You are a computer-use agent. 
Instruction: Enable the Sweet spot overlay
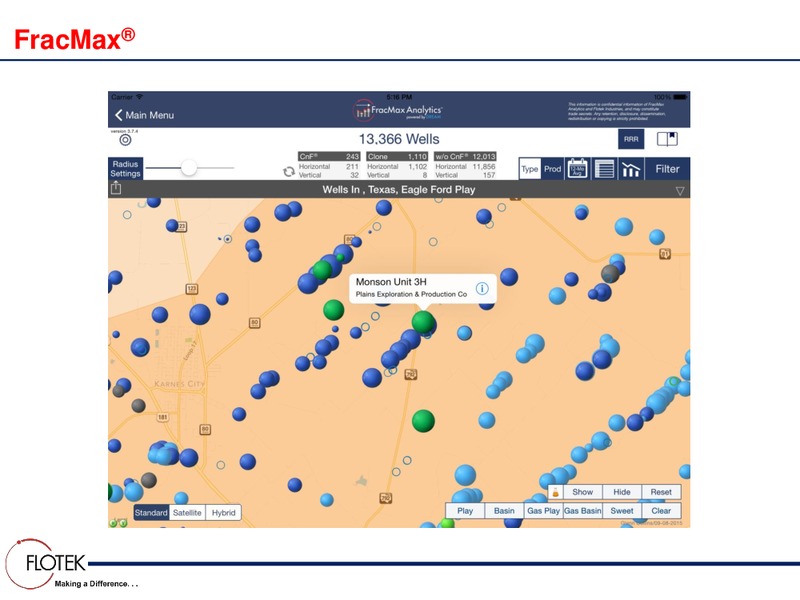coord(622,511)
